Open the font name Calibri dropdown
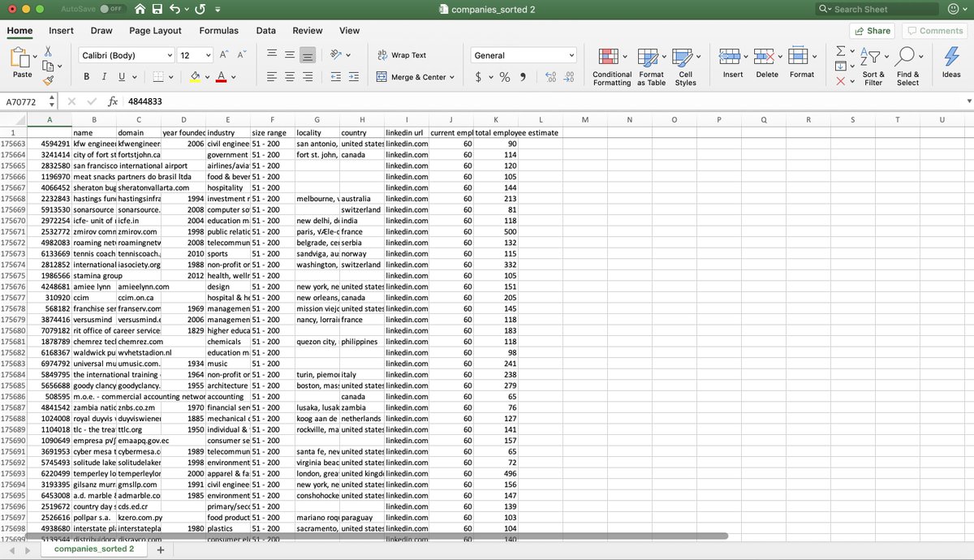Screen dimensions: 974x560 pos(170,55)
